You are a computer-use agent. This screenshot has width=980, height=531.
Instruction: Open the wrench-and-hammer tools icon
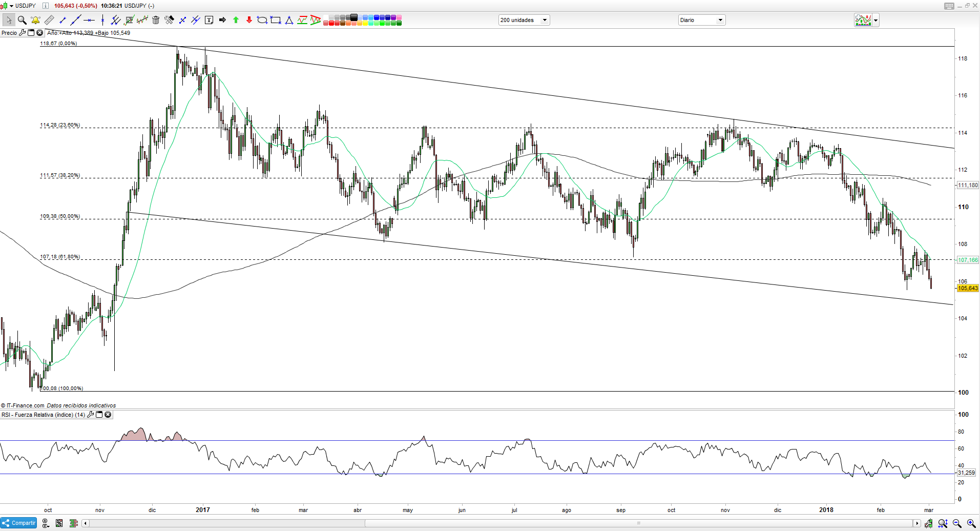pyautogui.click(x=169, y=20)
